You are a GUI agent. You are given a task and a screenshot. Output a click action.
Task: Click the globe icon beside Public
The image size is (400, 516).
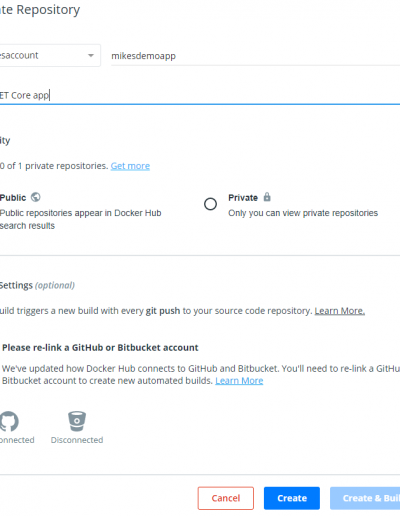[36, 197]
